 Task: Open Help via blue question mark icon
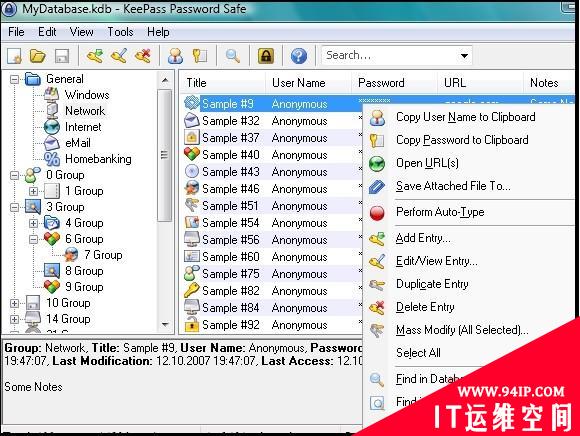point(299,56)
